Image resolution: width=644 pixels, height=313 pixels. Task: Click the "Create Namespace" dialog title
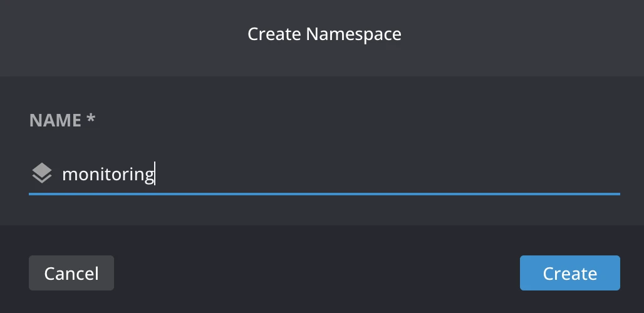point(324,34)
